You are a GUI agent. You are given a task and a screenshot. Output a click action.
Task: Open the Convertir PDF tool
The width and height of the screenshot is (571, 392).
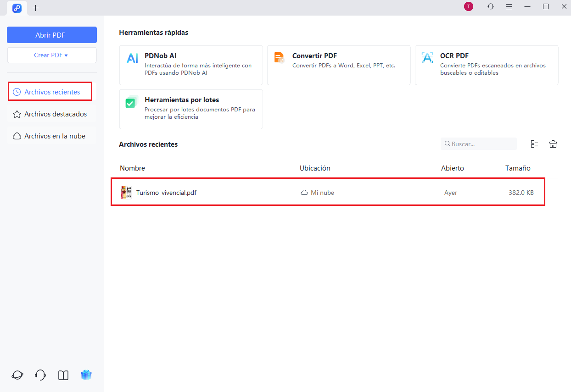[x=339, y=65]
